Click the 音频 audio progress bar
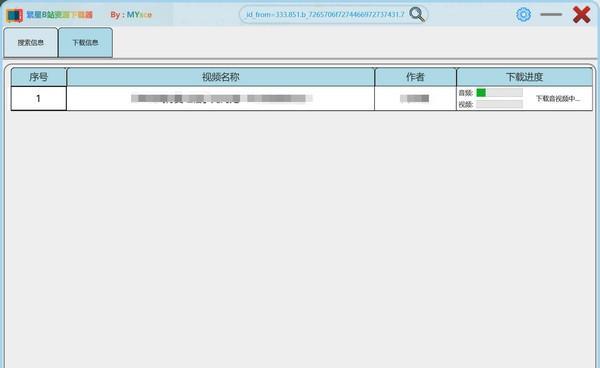 [x=499, y=93]
